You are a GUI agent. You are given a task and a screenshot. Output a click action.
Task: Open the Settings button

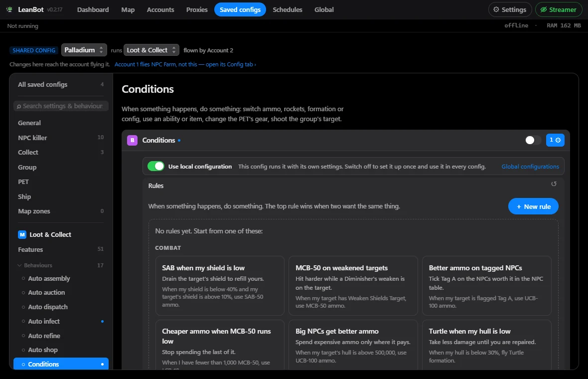510,10
